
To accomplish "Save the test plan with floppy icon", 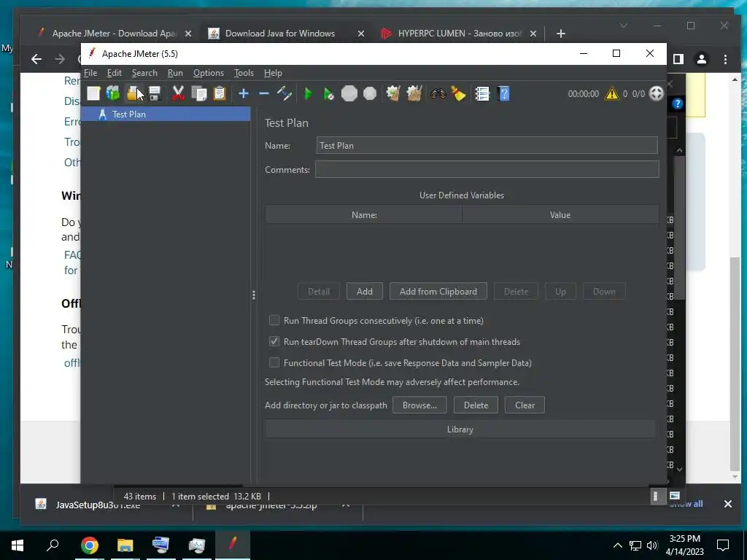I will click(x=155, y=93).
